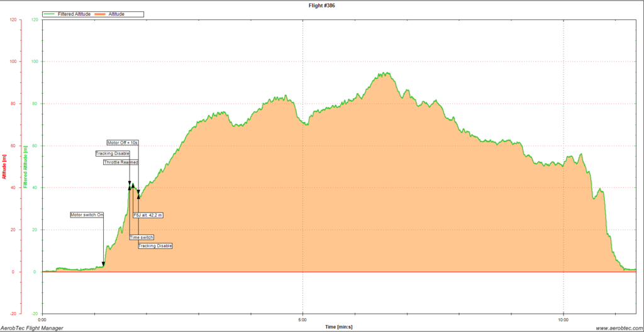Select Tracking Disable label beneath Time switch
Viewport: 644px width, 332px height.
click(x=155, y=246)
